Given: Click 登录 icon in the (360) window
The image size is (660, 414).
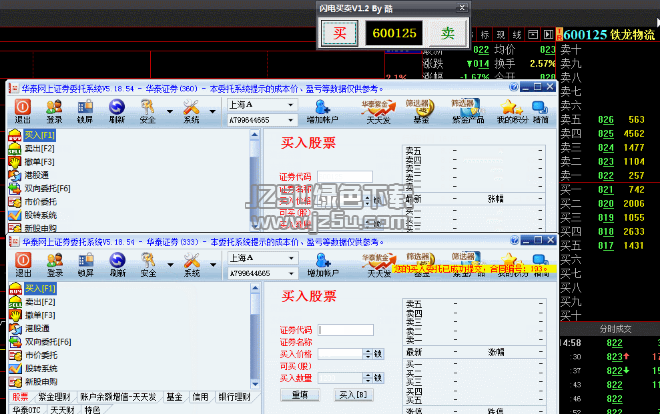Looking at the screenshot, I should coord(54,111).
